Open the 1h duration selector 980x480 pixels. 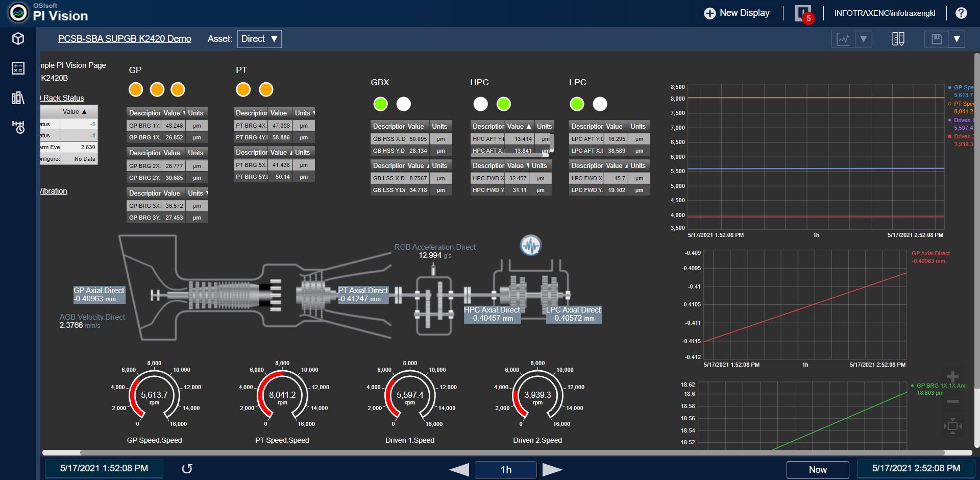(506, 470)
